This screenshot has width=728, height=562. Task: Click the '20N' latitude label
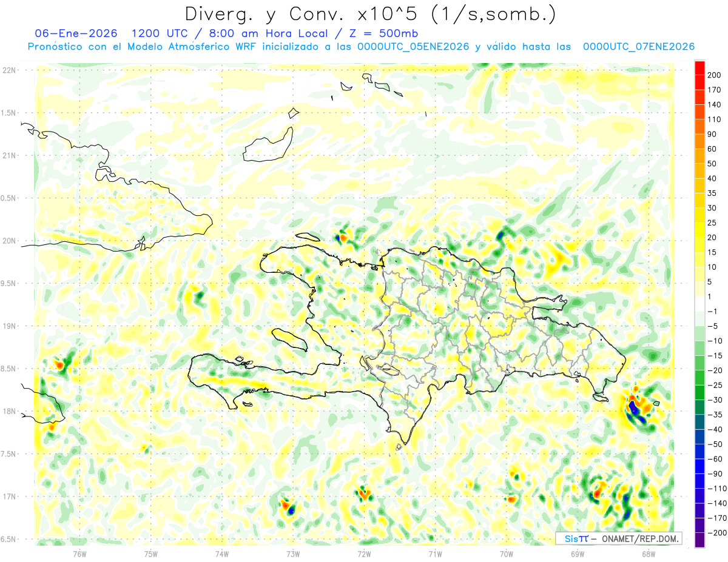pos(9,241)
